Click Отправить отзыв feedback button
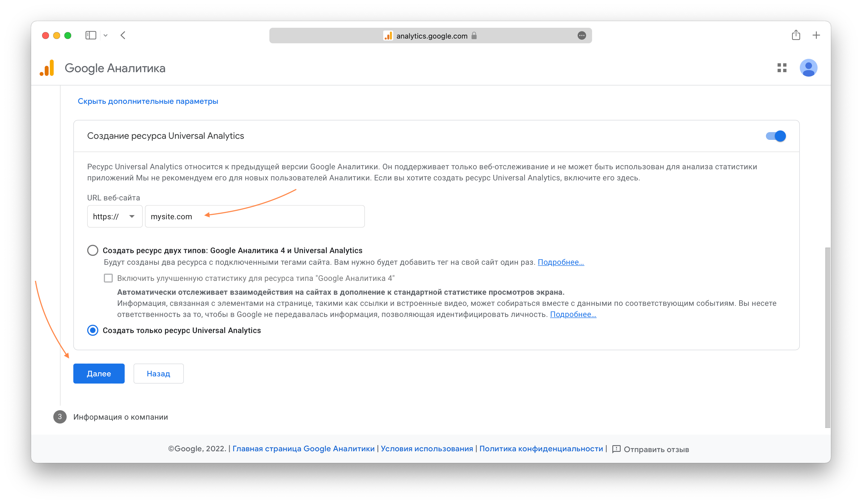The image size is (862, 504). (x=650, y=449)
